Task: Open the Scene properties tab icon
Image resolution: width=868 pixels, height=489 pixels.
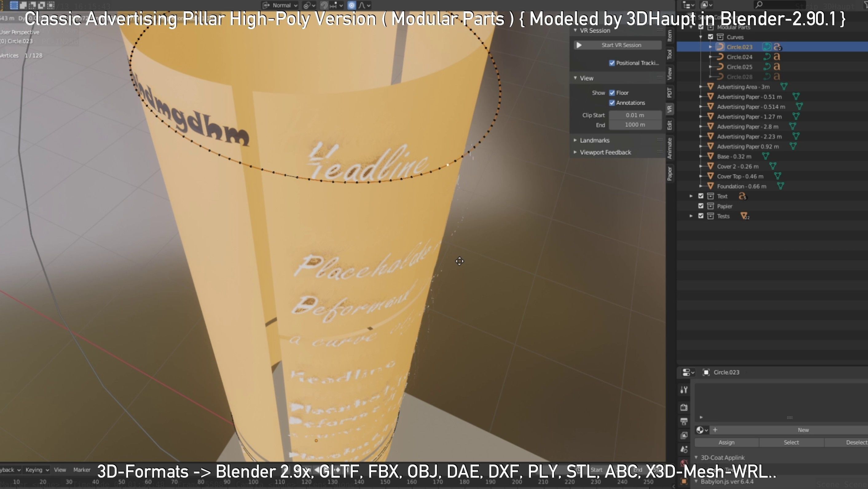Action: point(684,450)
